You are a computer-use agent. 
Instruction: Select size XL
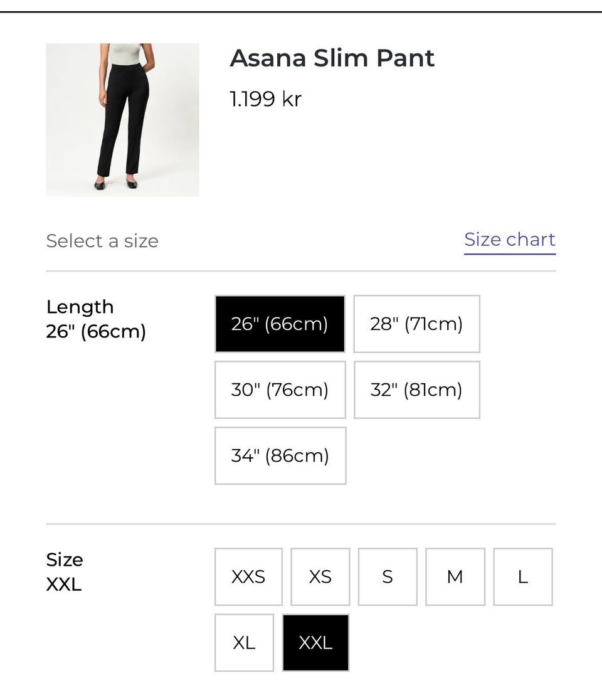(244, 642)
